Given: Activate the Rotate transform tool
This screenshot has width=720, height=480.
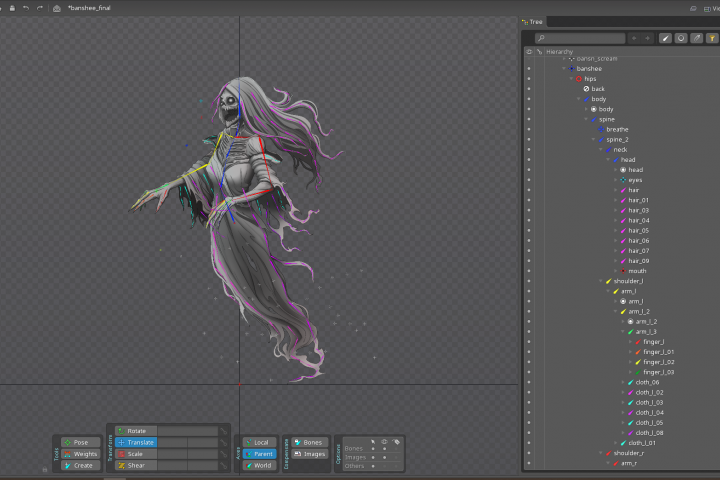Looking at the screenshot, I should [x=136, y=431].
